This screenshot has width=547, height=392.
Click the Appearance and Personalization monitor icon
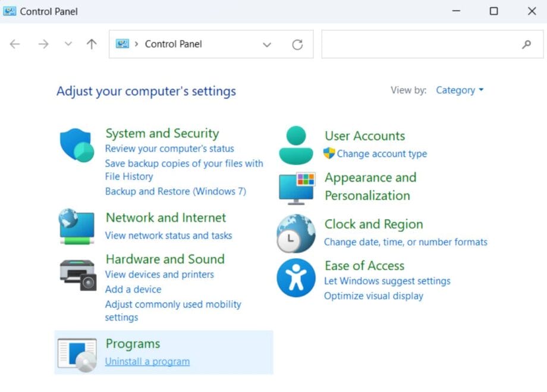pos(295,186)
